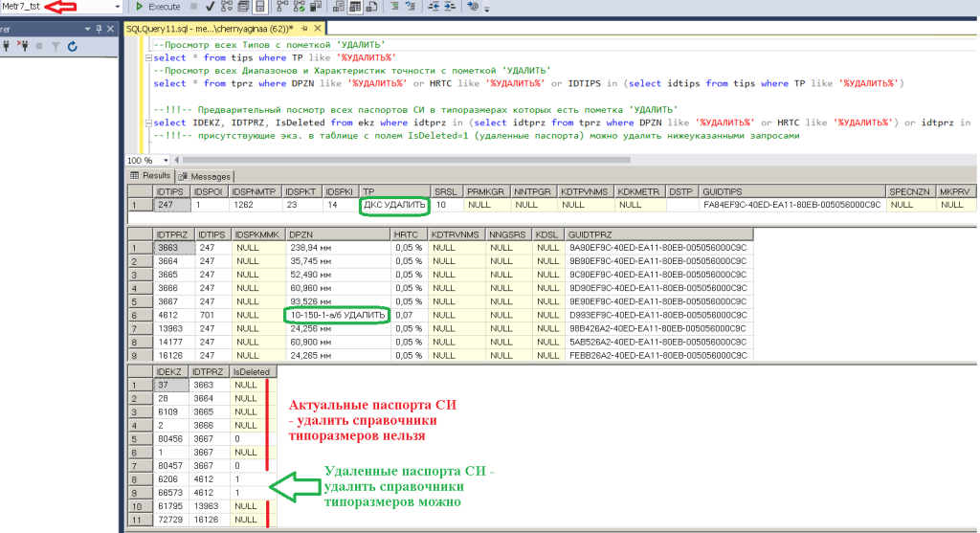
Task: Select the IDEKZ cell 61795
Action: coord(171,506)
